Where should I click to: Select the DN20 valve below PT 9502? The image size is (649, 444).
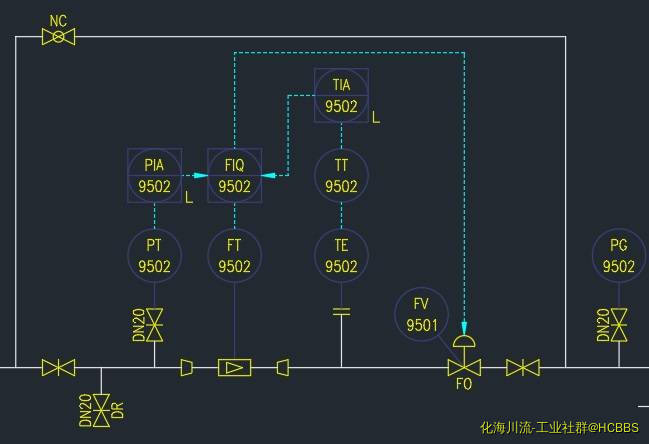(155, 323)
